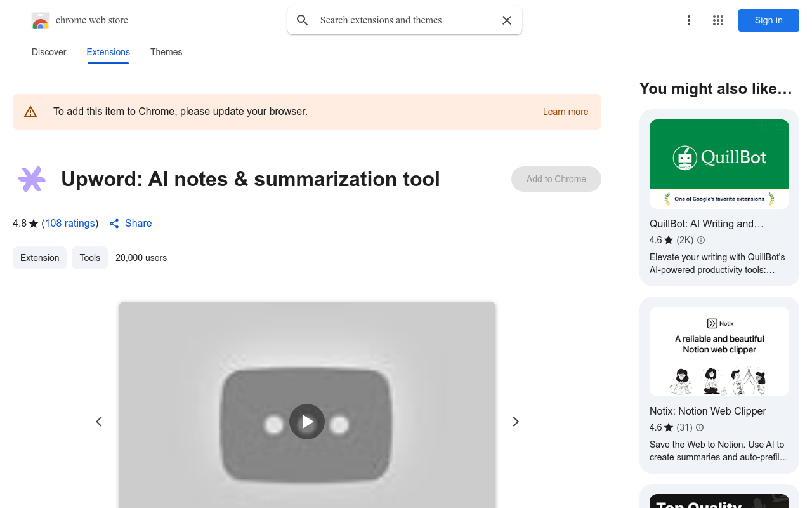
Task: Click the 20,000 users text
Action: pyautogui.click(x=141, y=258)
